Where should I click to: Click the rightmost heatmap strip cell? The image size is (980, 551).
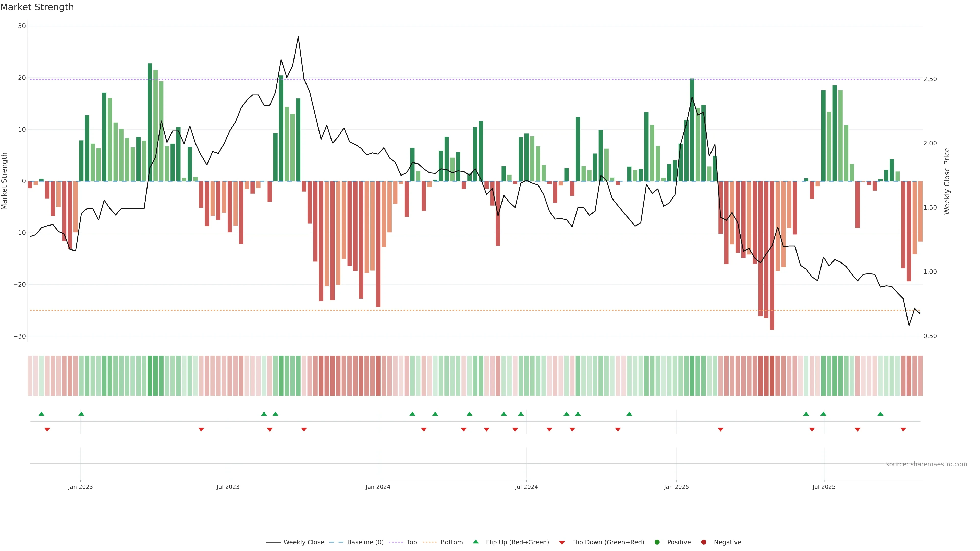pyautogui.click(x=920, y=375)
